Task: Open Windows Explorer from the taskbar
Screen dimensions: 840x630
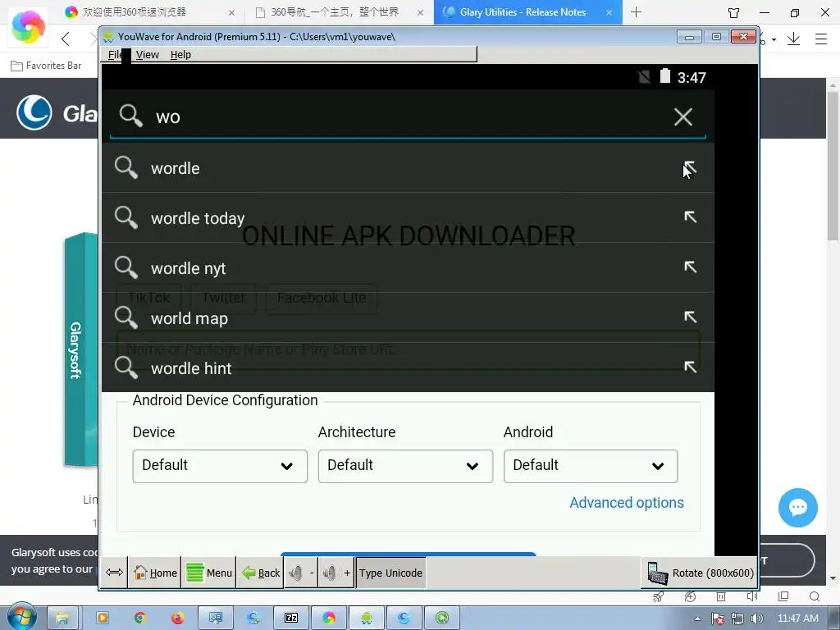Action: [62, 619]
